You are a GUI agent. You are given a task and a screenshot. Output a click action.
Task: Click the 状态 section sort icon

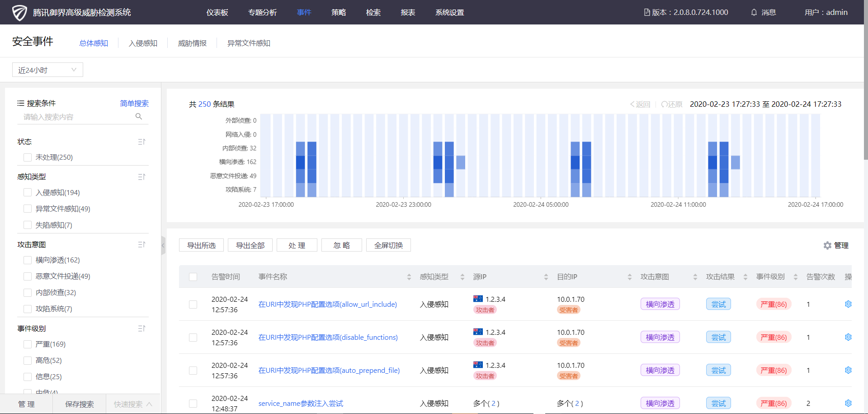click(x=142, y=142)
